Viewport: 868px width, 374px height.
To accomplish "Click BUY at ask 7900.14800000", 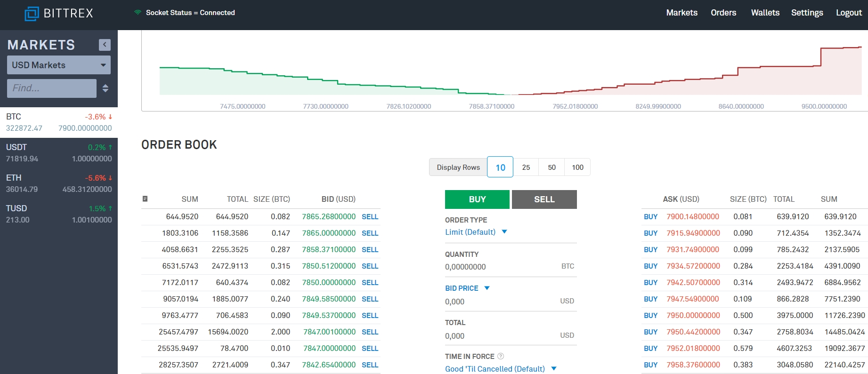I will [x=650, y=217].
